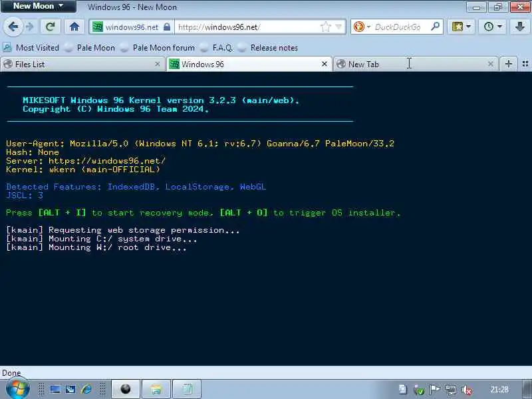This screenshot has width=532, height=399.
Task: Open the bookmarks menu button
Action: [461, 27]
